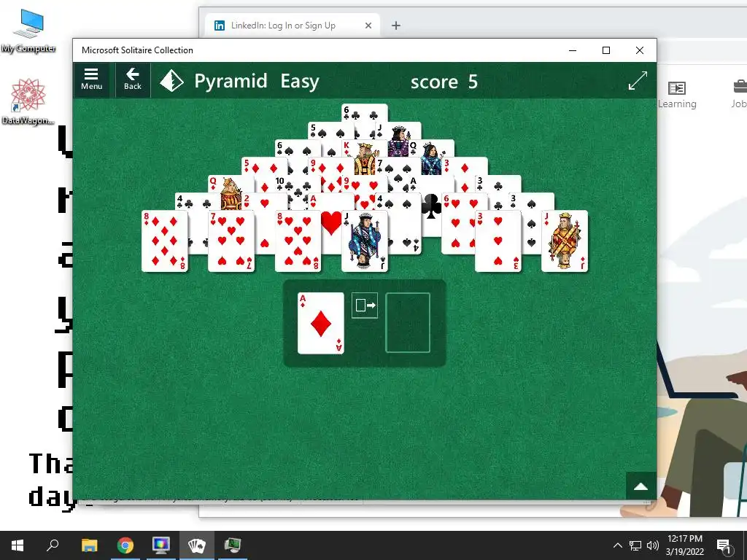
Task: Open the volume speaker tray icon
Action: point(653,545)
